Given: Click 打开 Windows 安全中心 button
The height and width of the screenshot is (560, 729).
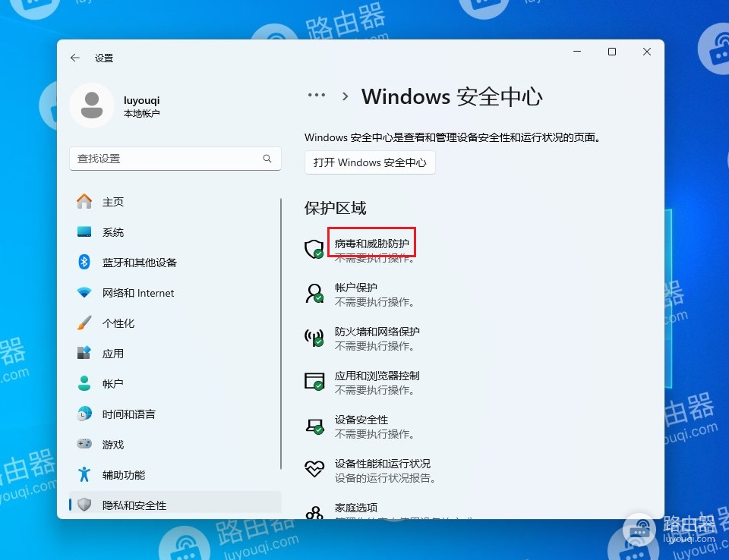Looking at the screenshot, I should coord(370,162).
